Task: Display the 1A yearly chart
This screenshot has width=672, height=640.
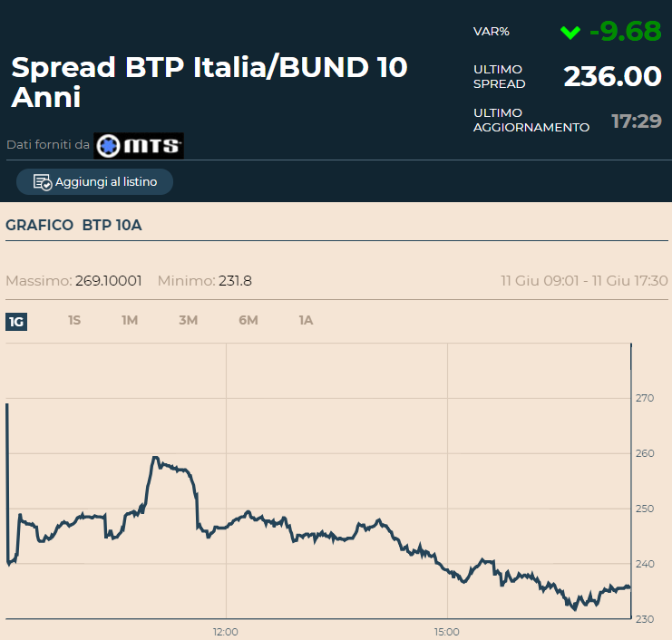Action: coord(306,321)
